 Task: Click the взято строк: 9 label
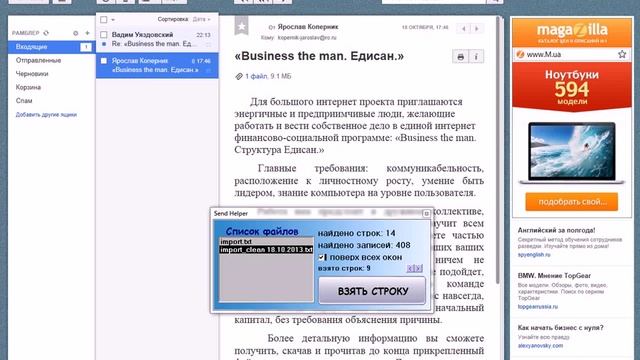(344, 268)
